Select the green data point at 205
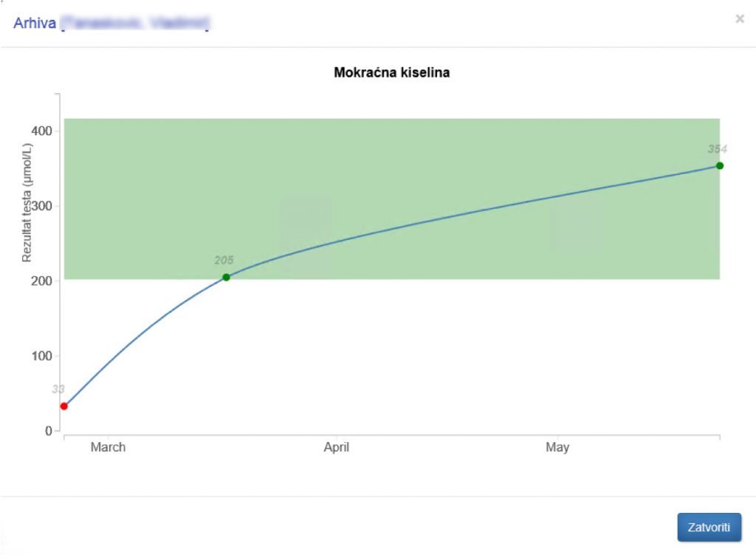 [226, 277]
